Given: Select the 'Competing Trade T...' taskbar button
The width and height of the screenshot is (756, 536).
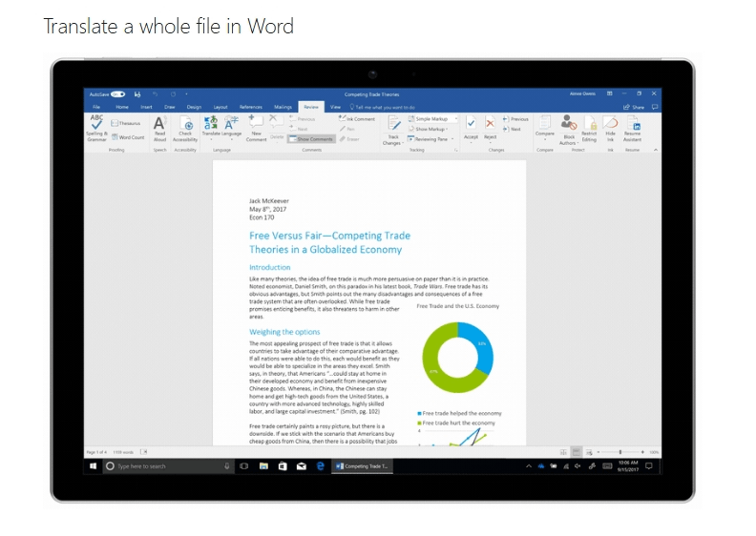Looking at the screenshot, I should point(362,466).
